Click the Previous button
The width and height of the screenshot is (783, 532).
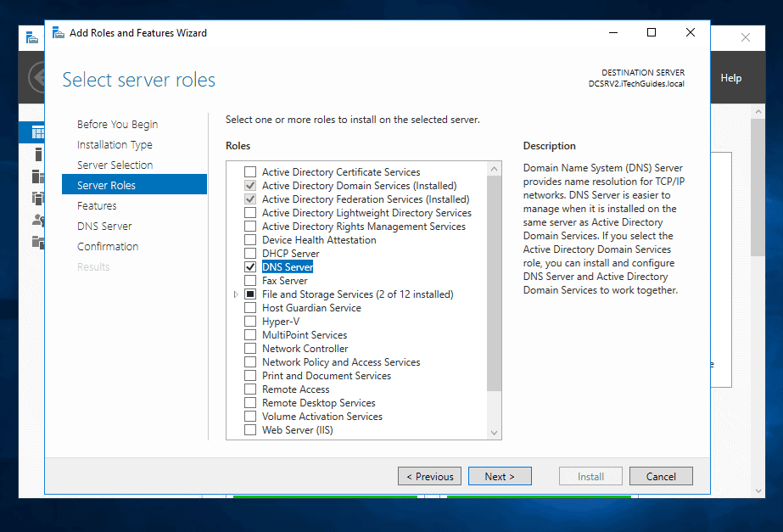click(429, 476)
